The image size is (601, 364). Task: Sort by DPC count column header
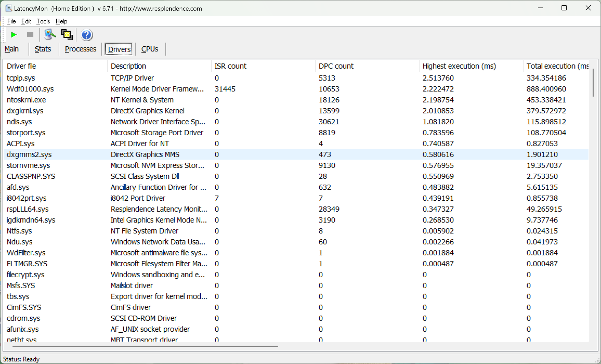point(336,66)
